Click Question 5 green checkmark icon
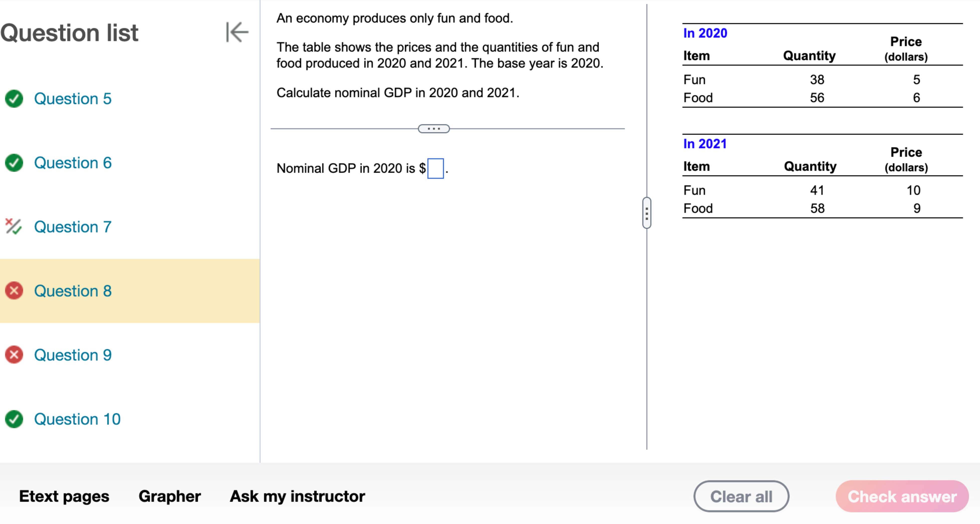 point(14,99)
